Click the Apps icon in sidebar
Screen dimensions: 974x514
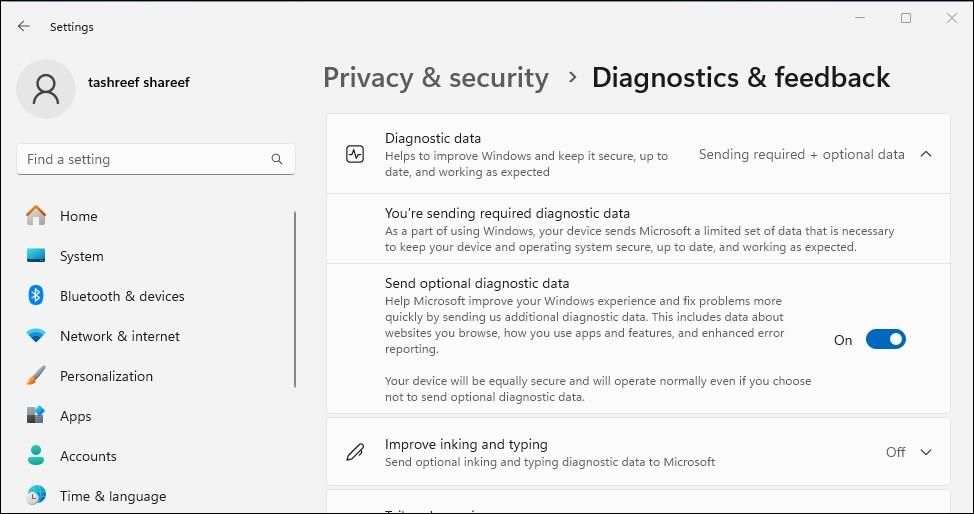click(x=36, y=416)
